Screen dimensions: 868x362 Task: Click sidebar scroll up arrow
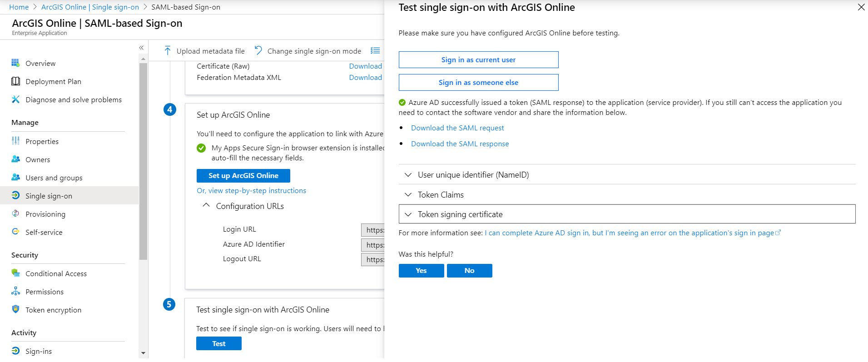(143, 59)
